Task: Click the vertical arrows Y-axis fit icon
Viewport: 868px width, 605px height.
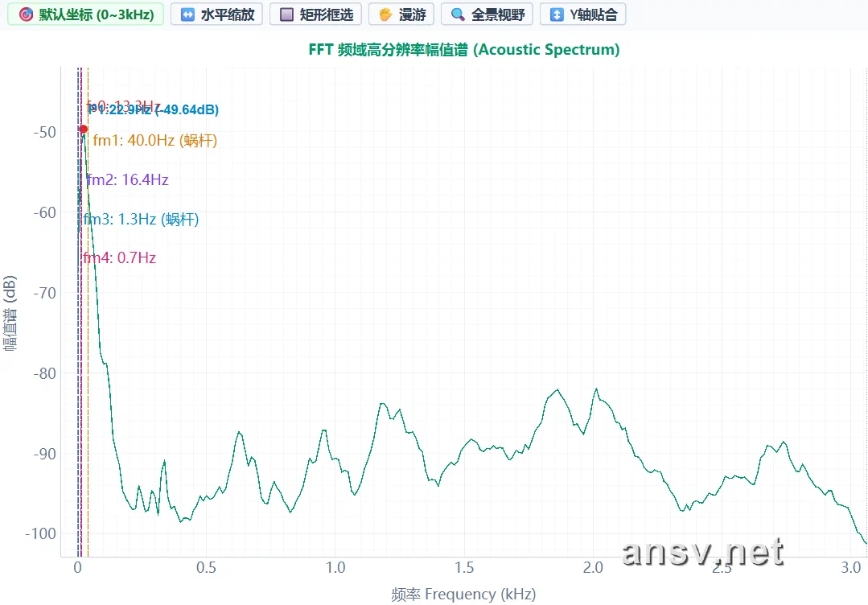Action: tap(557, 14)
